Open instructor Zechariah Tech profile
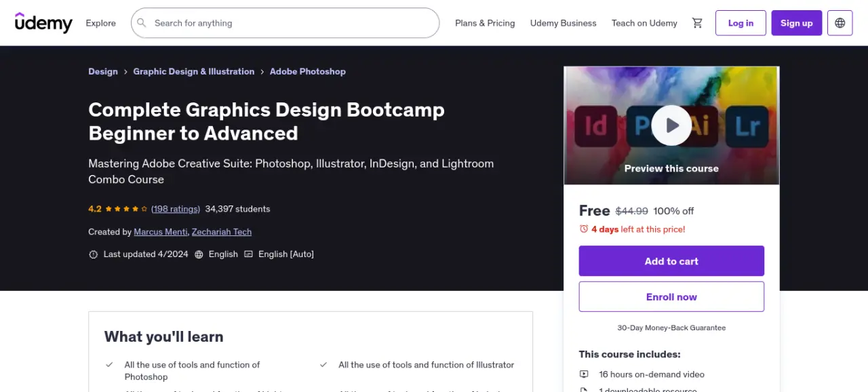This screenshot has width=868, height=392. [x=222, y=232]
